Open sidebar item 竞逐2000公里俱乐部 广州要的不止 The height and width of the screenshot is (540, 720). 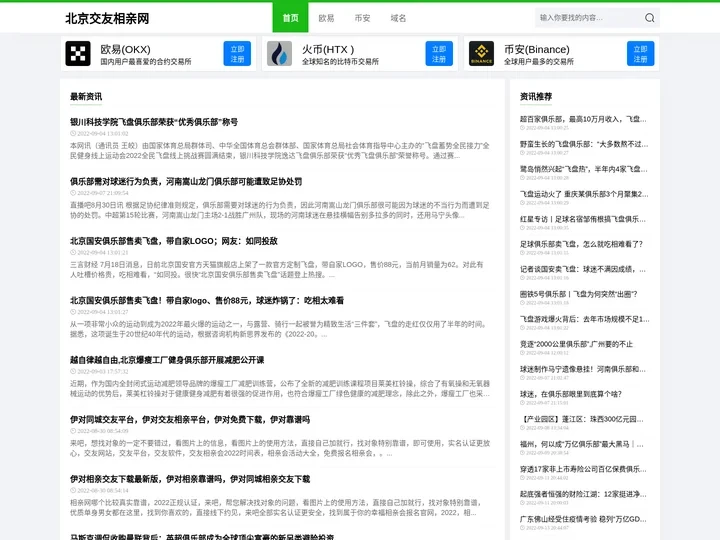[576, 344]
